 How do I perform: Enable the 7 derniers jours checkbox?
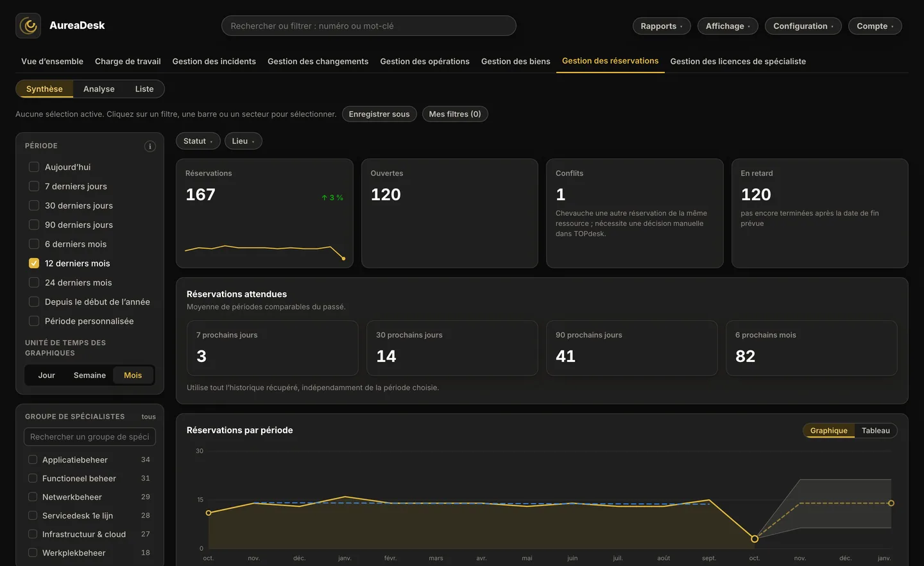coord(34,186)
